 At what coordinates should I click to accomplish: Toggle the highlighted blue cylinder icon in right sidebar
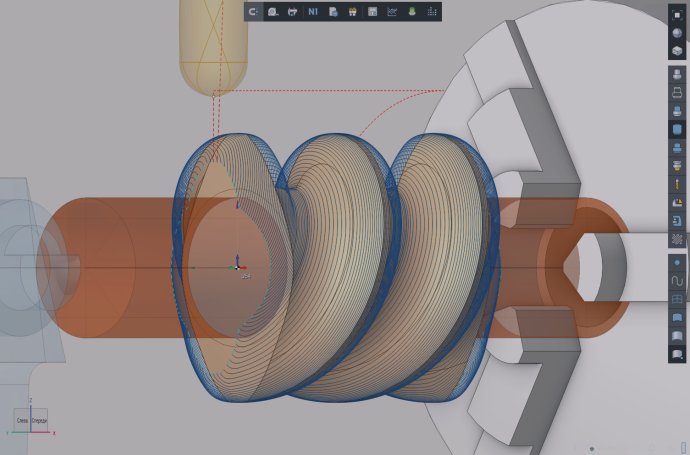(677, 130)
